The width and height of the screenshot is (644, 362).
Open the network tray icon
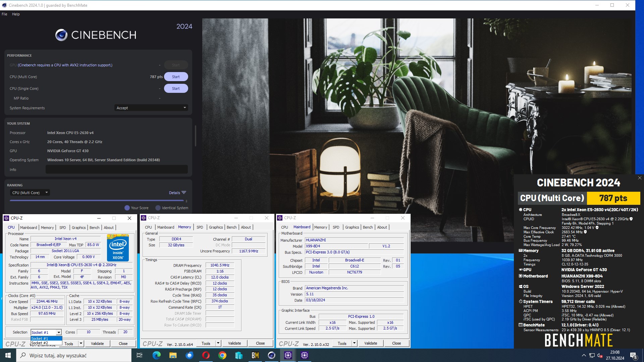pos(592,355)
